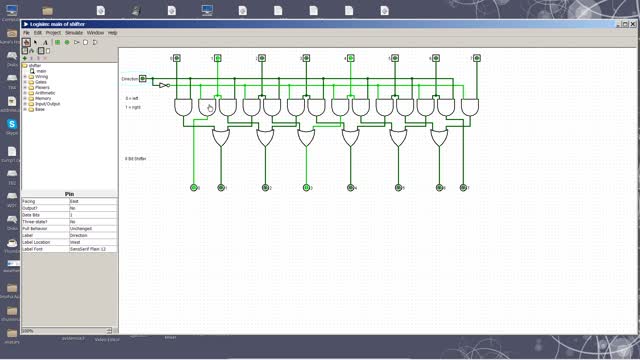This screenshot has height=360, width=640.
Task: Click the '8 Bit Shifter' canvas label
Action: [x=136, y=158]
